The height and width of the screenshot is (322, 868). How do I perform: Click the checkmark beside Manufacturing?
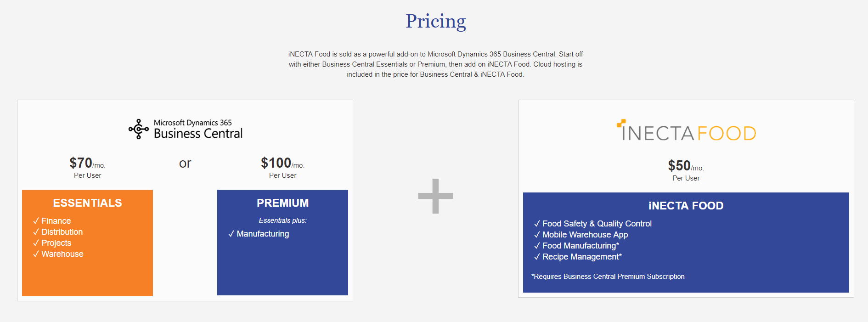pyautogui.click(x=231, y=234)
